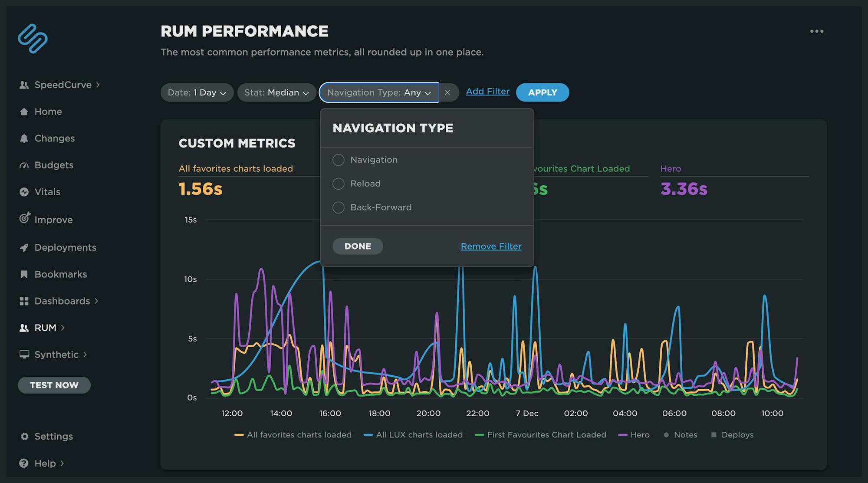Click the Remove Filter link

(x=491, y=246)
